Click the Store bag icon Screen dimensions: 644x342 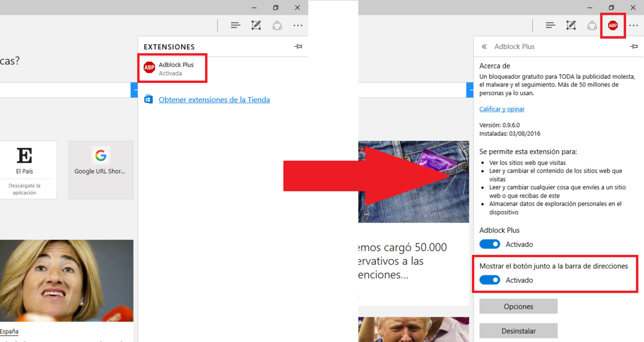coord(148,99)
